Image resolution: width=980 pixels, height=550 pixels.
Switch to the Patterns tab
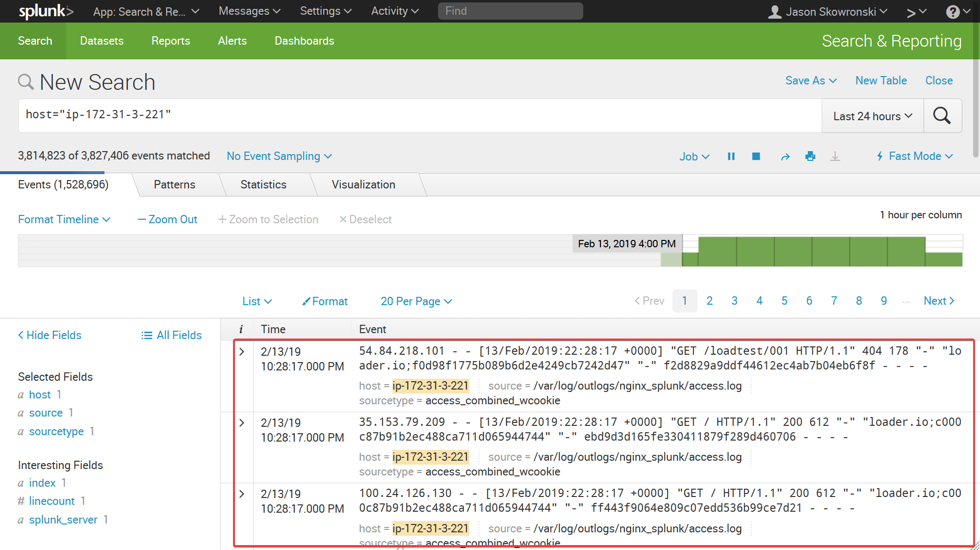pyautogui.click(x=174, y=184)
